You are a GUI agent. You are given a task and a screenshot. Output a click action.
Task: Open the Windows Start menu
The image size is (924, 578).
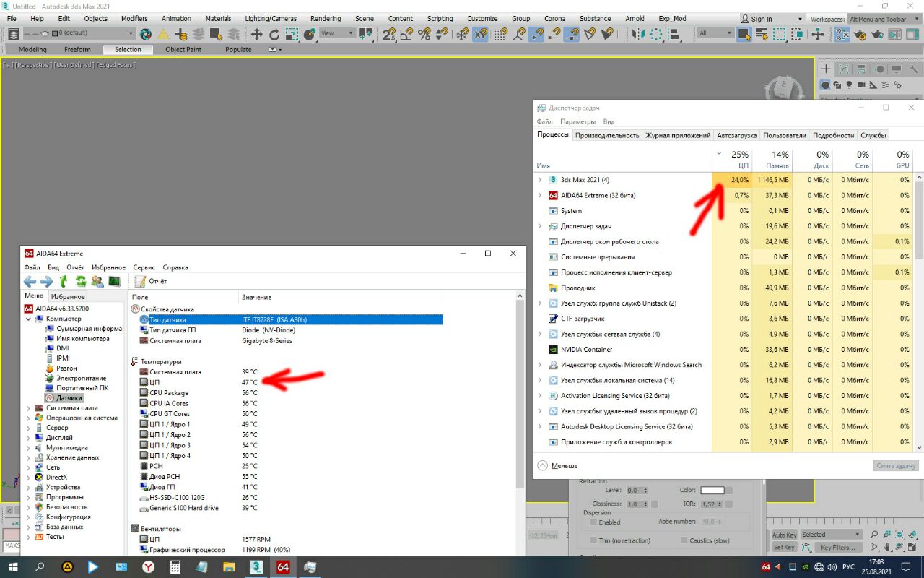13,567
